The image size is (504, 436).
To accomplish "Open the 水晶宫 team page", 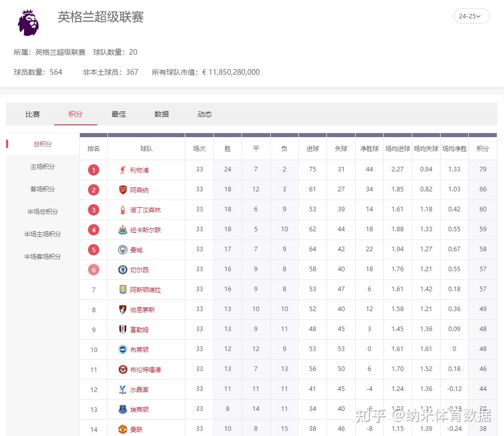I will pyautogui.click(x=139, y=389).
